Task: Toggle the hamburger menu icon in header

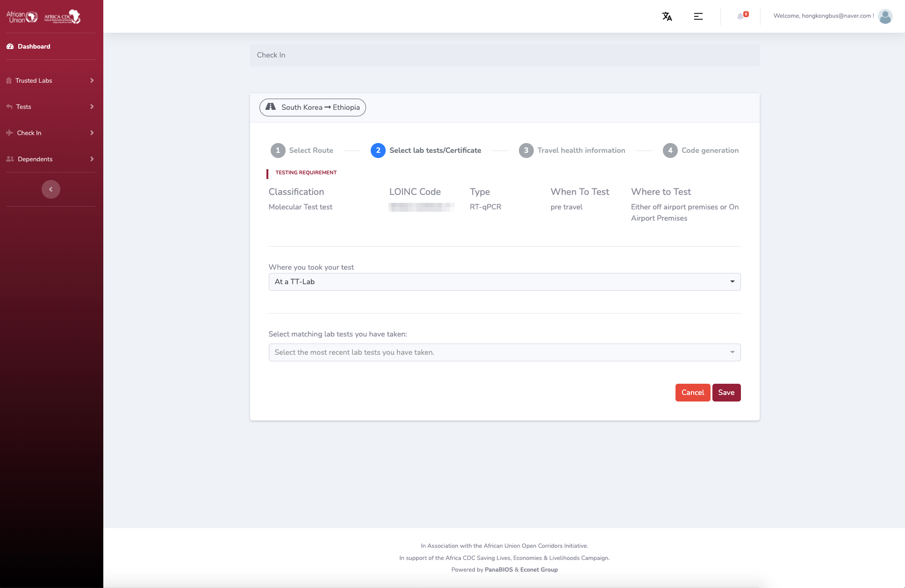Action: (x=698, y=16)
